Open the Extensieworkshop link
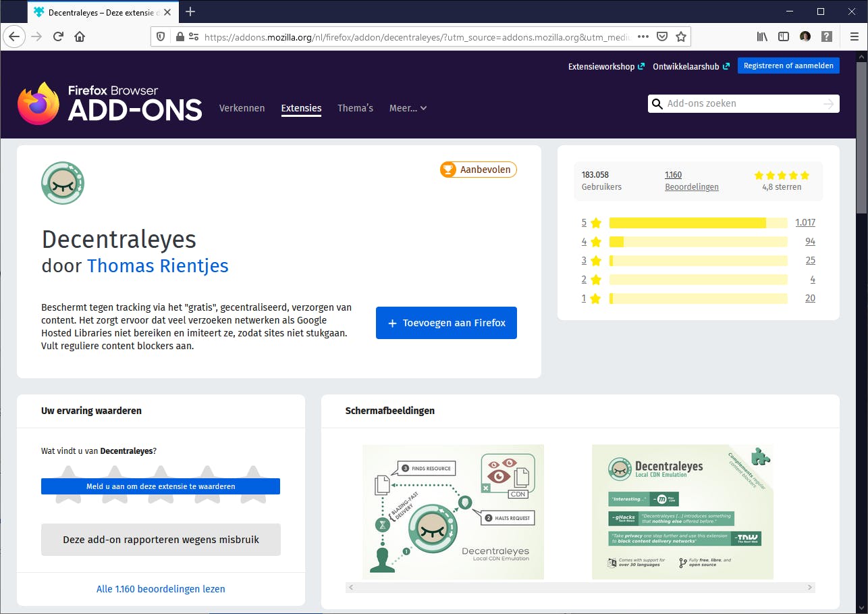Viewport: 868px width, 614px height. (x=606, y=66)
